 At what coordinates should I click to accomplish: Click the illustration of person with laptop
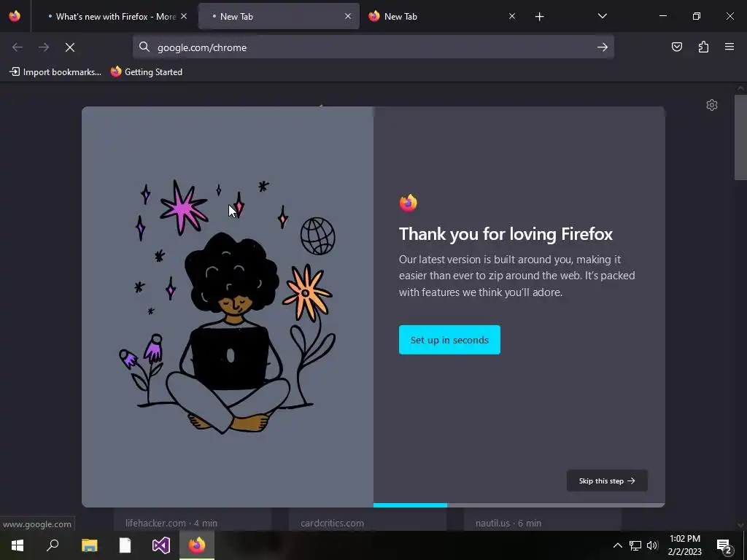[x=228, y=307]
